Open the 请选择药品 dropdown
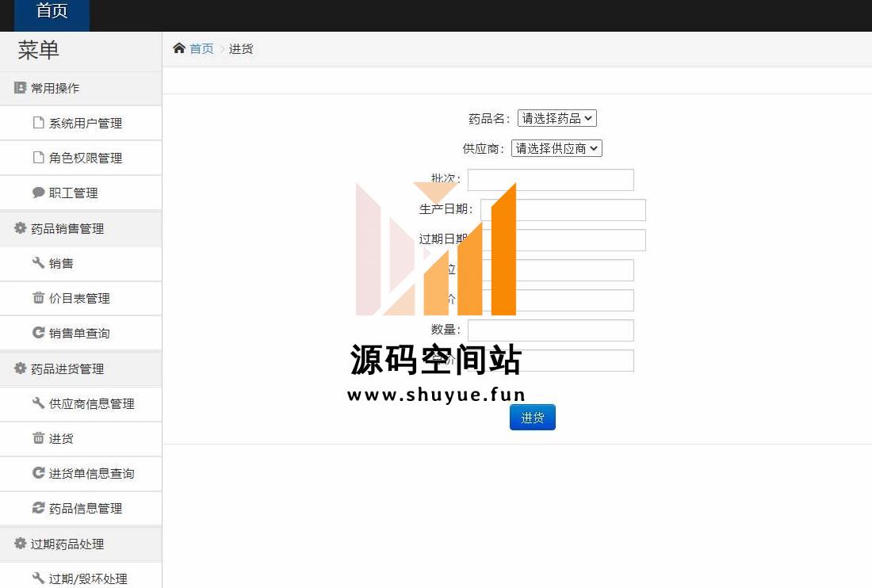 [556, 118]
